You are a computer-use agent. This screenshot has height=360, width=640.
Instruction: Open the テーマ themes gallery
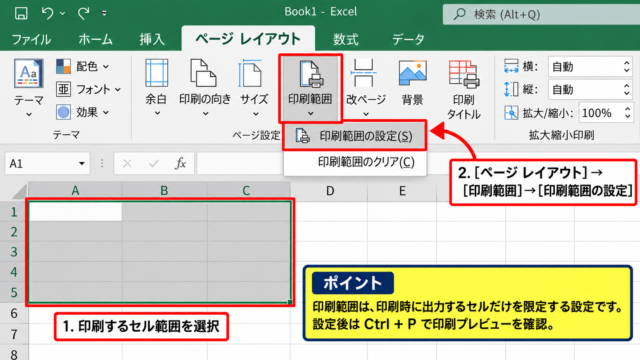[x=29, y=87]
